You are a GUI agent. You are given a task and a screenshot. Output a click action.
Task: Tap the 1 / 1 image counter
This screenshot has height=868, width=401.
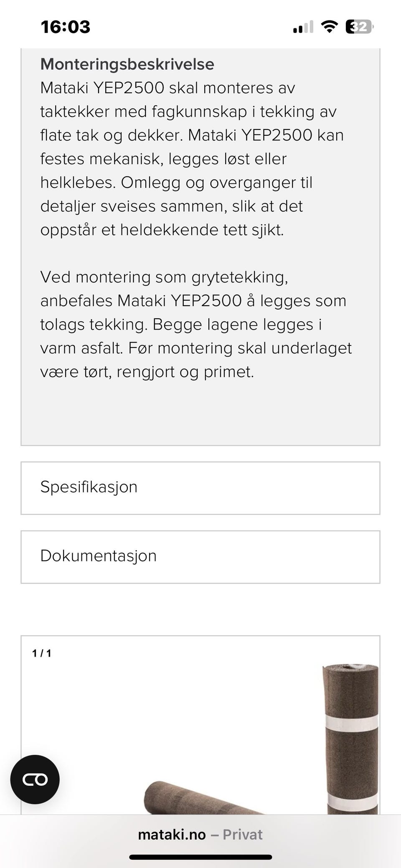42,653
